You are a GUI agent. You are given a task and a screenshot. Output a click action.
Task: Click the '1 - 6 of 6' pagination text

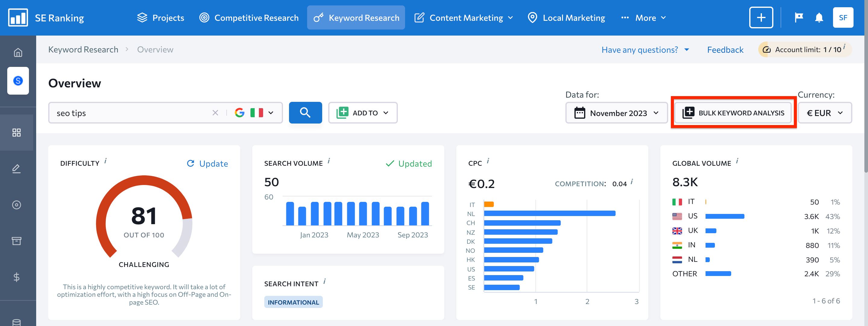point(826,301)
